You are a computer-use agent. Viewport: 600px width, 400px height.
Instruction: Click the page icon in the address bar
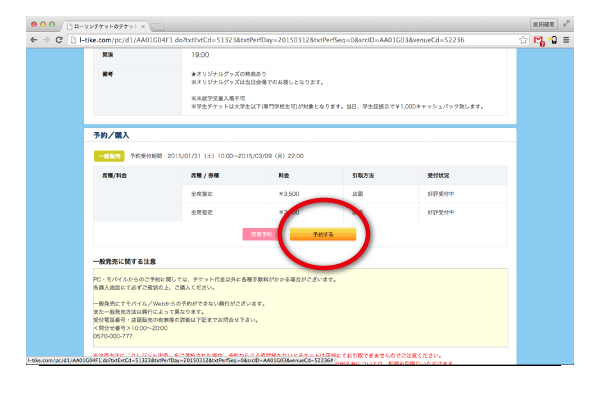[x=73, y=40]
